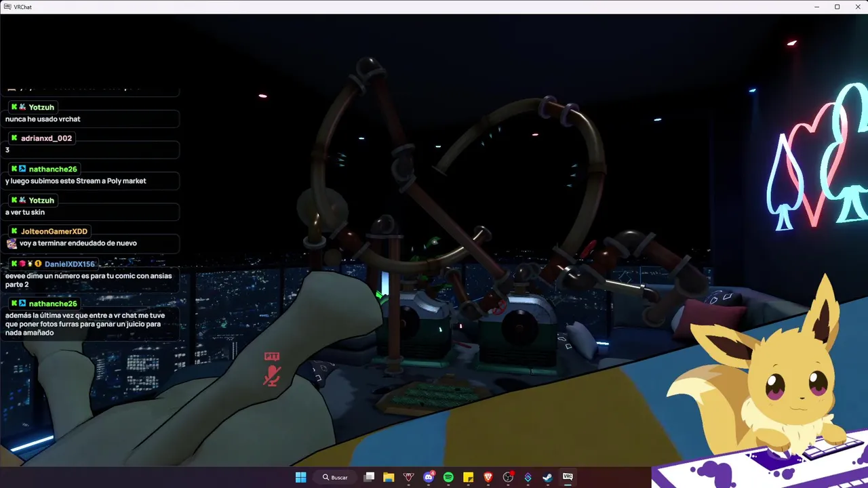Open the Windows Start menu
Screen dimensions: 868x488
click(x=300, y=477)
